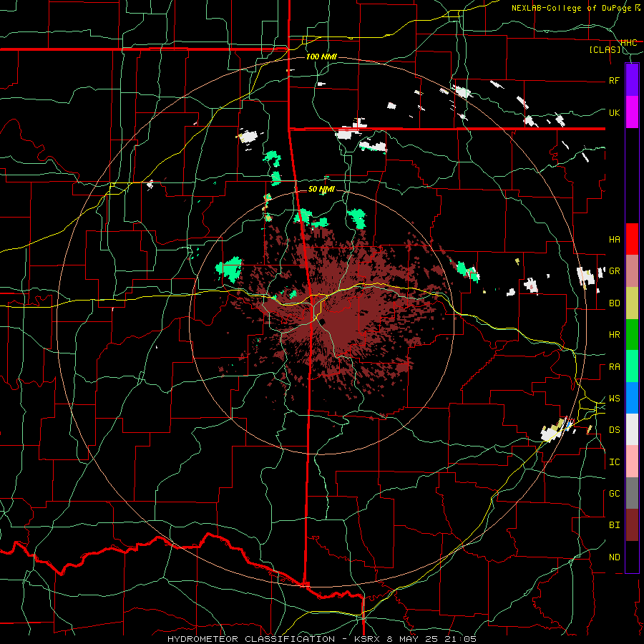This screenshot has height=644, width=644.
Task: Click the ND legend label
Action: pos(614,557)
